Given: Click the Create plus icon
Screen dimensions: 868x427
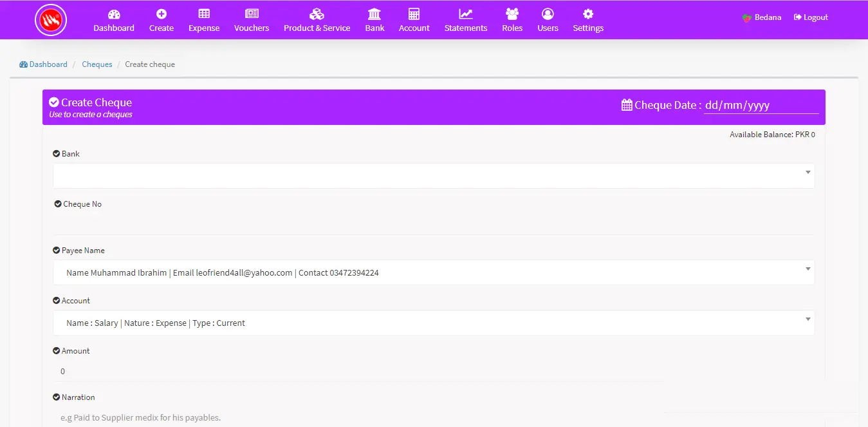Looking at the screenshot, I should point(162,14).
